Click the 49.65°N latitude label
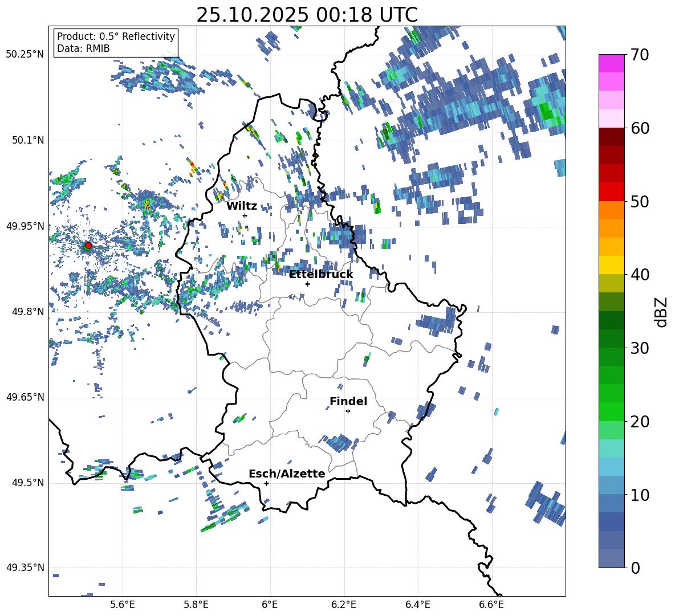The image size is (675, 616). coord(25,397)
